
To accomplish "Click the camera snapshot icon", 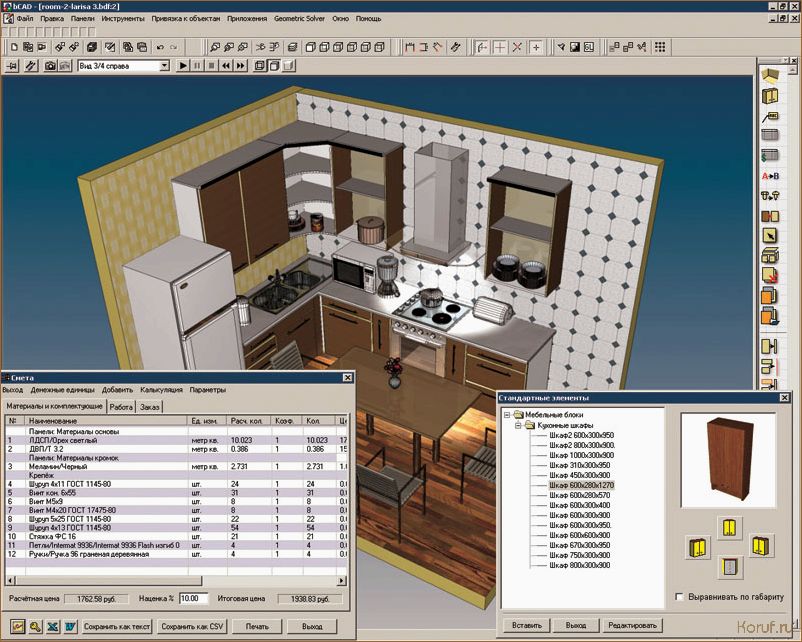I will pos(49,66).
